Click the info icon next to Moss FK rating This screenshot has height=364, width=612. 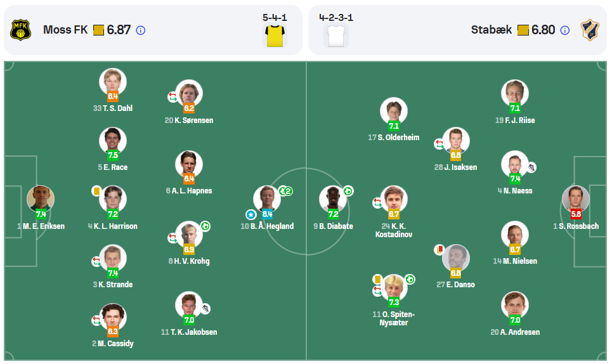click(x=141, y=30)
